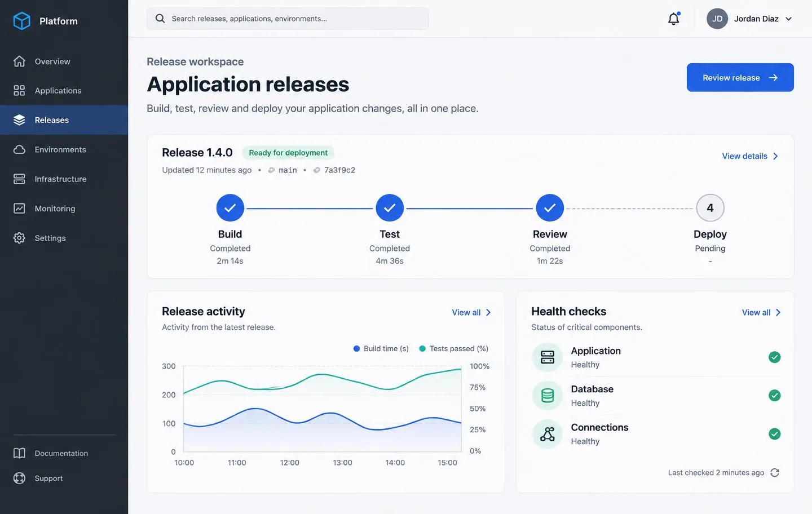Click the Test step checkmark circle

coord(390,208)
